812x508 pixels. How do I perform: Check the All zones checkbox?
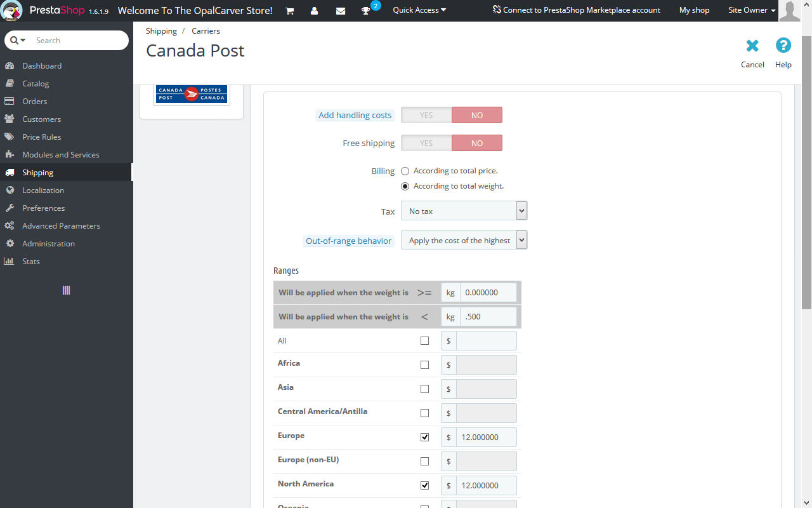click(x=424, y=341)
